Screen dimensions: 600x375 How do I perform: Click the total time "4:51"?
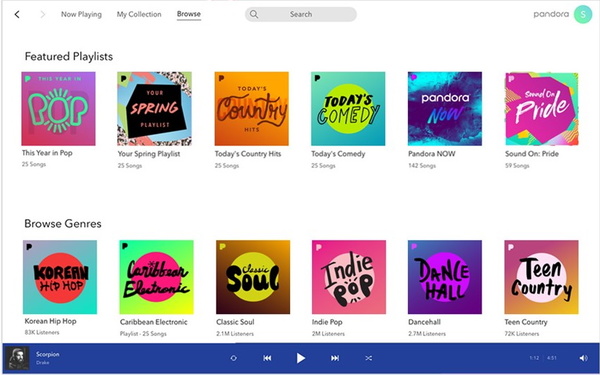(552, 358)
